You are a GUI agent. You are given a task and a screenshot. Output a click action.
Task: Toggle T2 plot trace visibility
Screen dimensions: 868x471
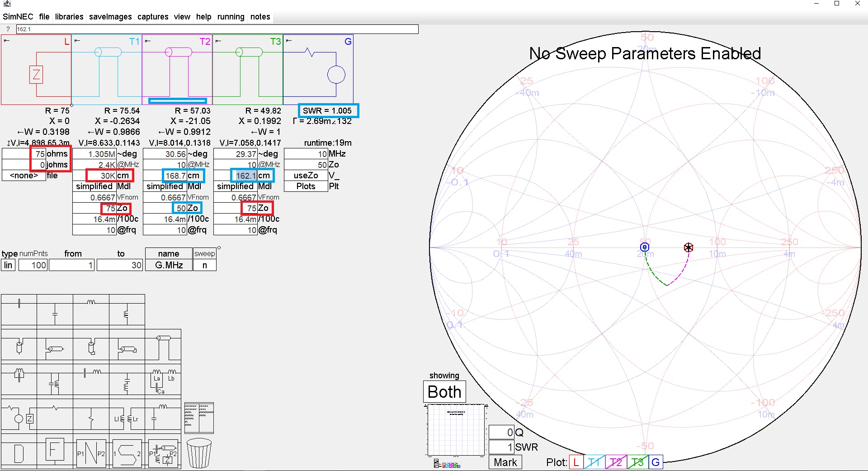pos(615,462)
